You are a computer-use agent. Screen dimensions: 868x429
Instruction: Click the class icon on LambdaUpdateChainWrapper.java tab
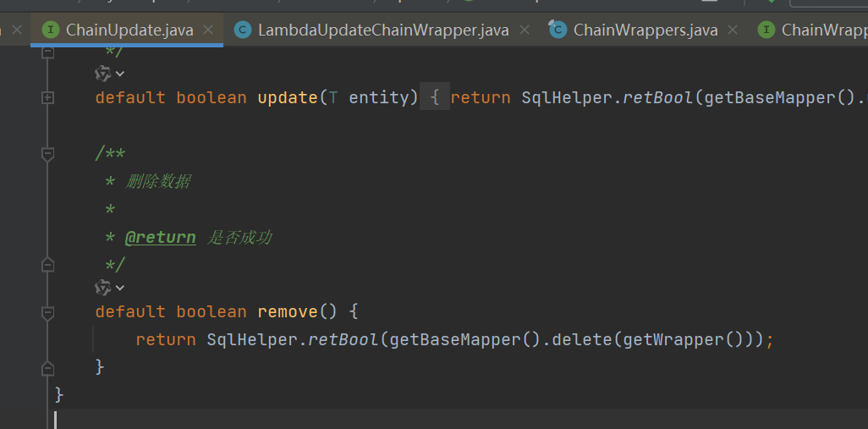[x=243, y=30]
